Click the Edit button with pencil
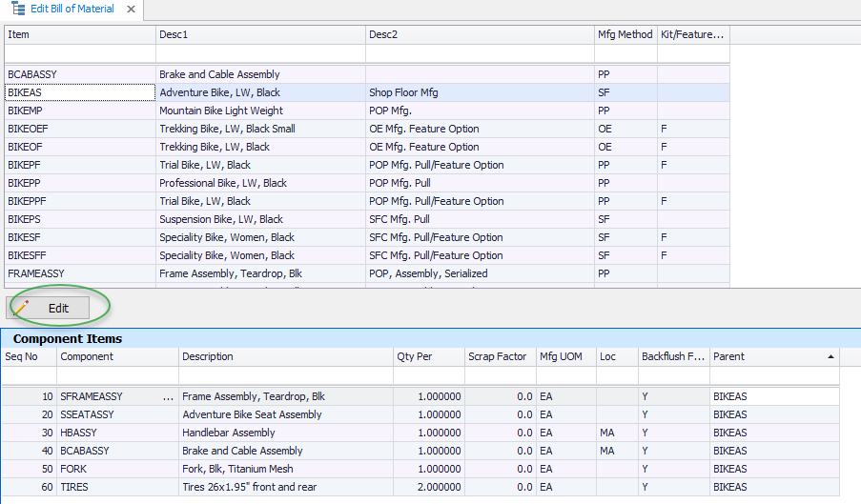The height and width of the screenshot is (504, 861). point(49,309)
